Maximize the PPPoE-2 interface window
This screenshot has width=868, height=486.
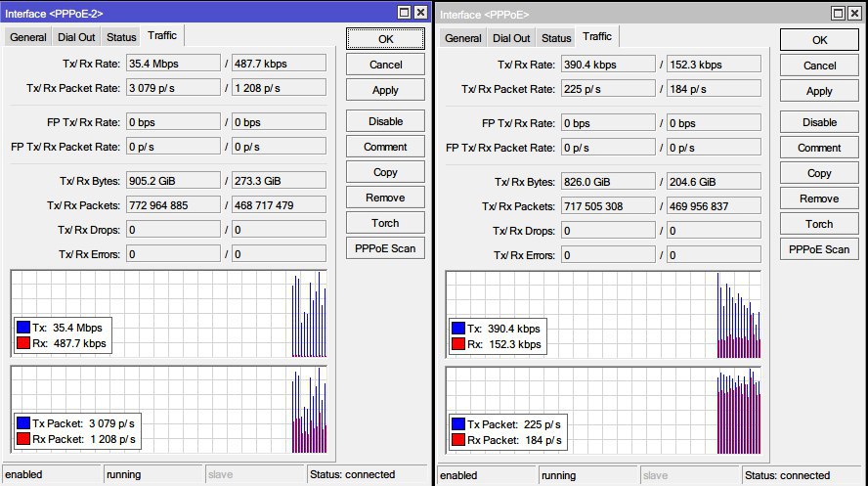click(404, 13)
